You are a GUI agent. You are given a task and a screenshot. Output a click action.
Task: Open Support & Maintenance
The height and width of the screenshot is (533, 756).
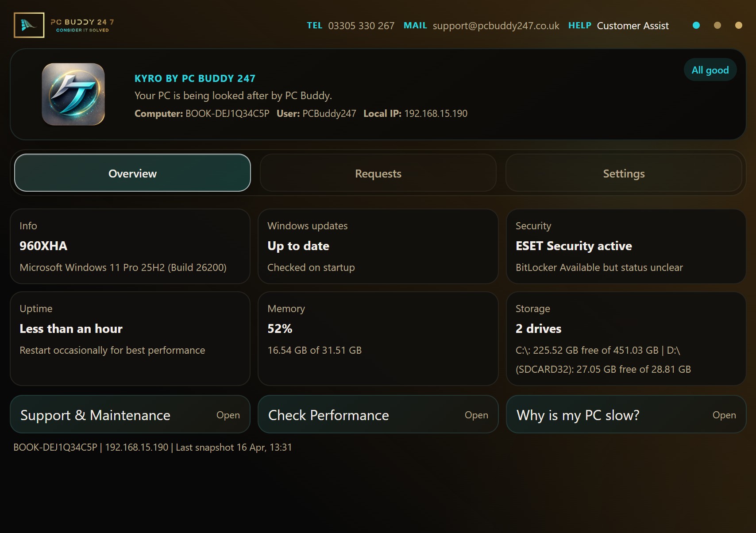130,415
